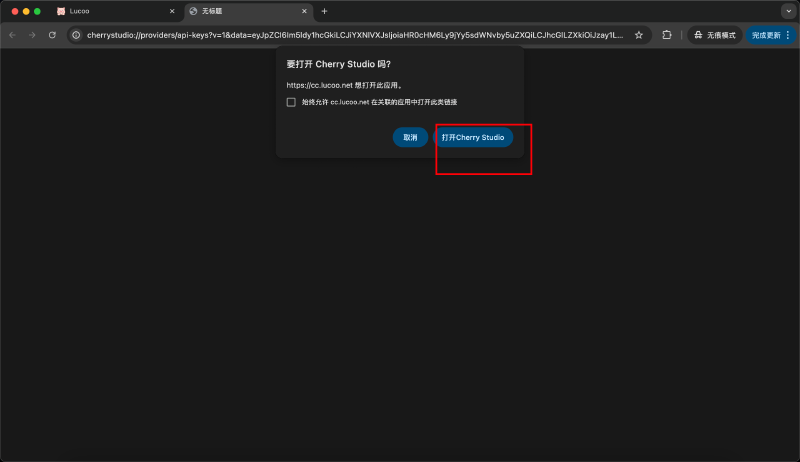
Task: Select the 无标题 tab
Action: click(248, 11)
